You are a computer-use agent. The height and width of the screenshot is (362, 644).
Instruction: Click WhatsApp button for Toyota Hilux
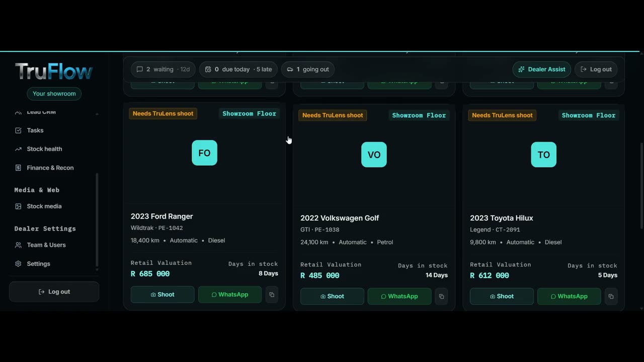(x=569, y=296)
